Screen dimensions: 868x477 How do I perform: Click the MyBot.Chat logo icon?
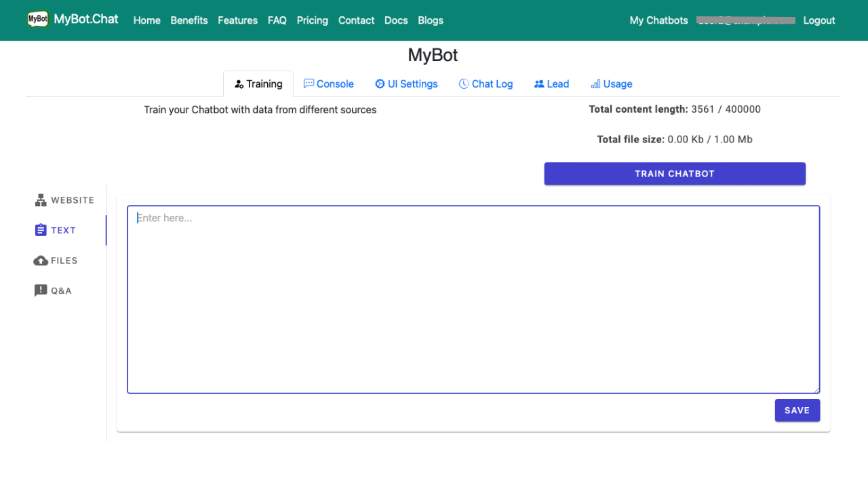[38, 20]
